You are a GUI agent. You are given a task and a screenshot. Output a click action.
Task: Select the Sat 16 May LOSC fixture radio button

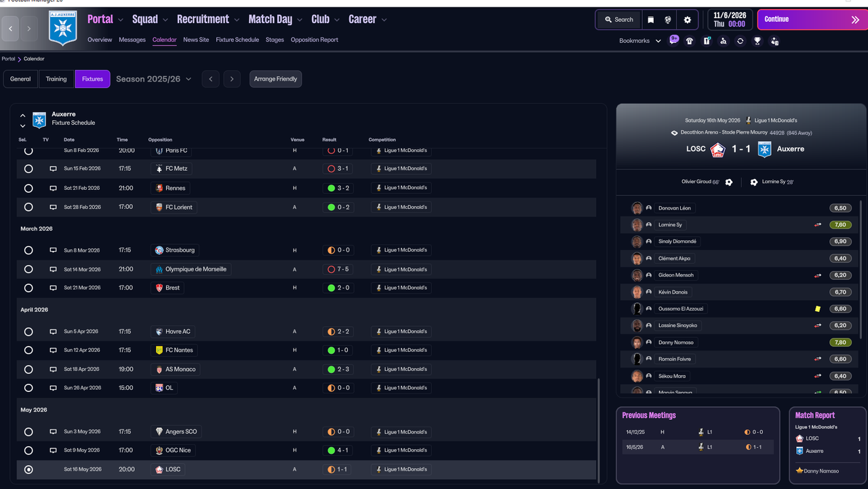(x=28, y=469)
